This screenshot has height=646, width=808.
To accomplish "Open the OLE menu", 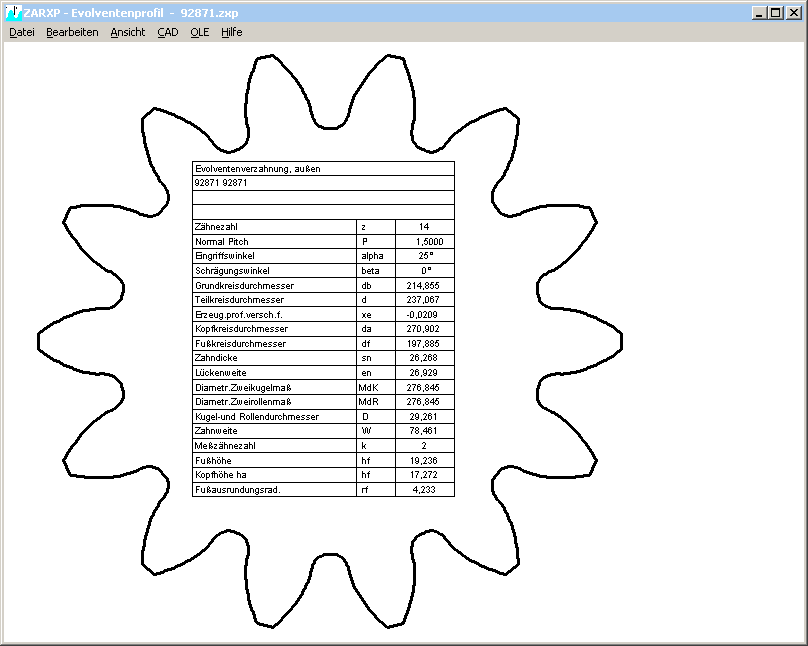I will (x=200, y=32).
